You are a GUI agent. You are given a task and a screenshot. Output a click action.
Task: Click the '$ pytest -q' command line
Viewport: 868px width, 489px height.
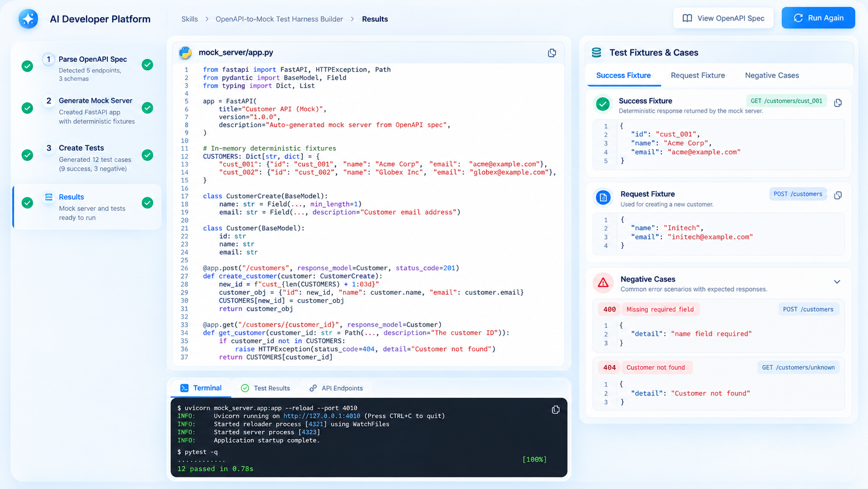197,452
